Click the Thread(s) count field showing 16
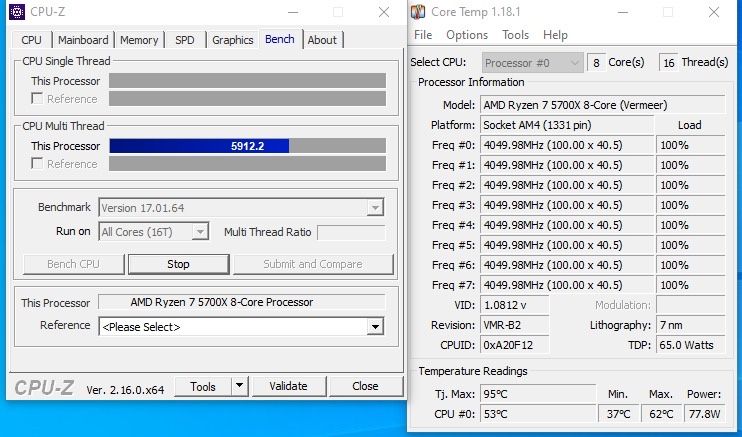Viewport: 742px width, 437px height. click(x=668, y=62)
